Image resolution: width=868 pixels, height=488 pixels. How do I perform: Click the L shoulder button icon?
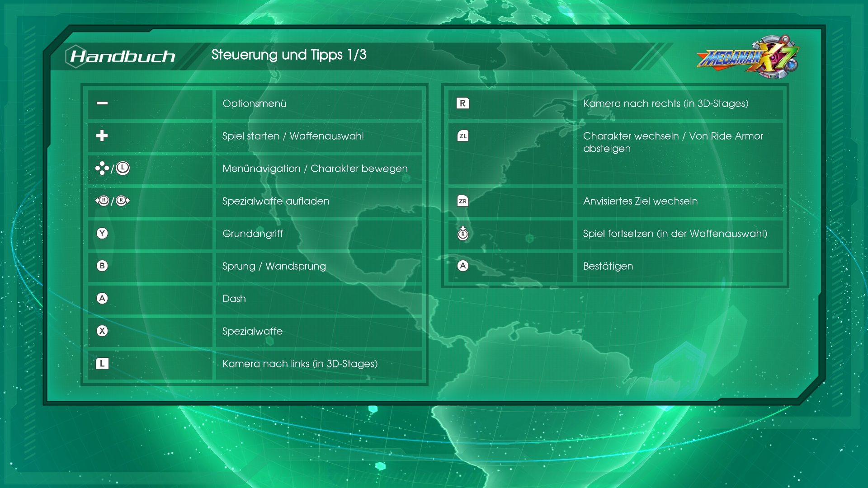(102, 363)
